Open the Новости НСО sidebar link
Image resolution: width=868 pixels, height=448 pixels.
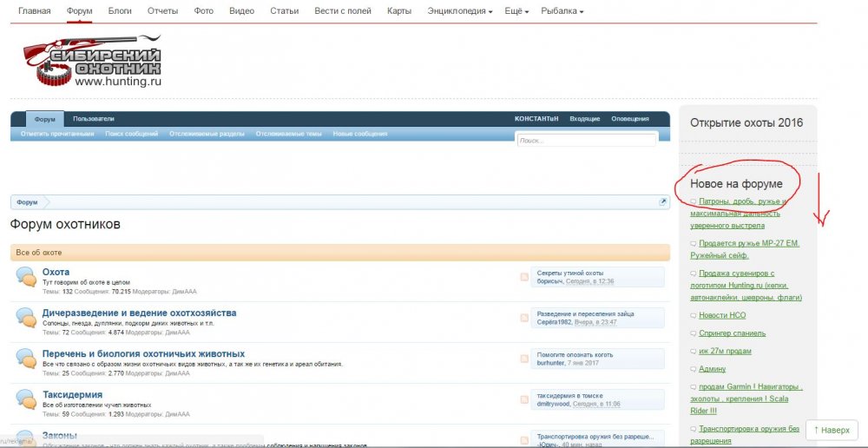pos(722,315)
